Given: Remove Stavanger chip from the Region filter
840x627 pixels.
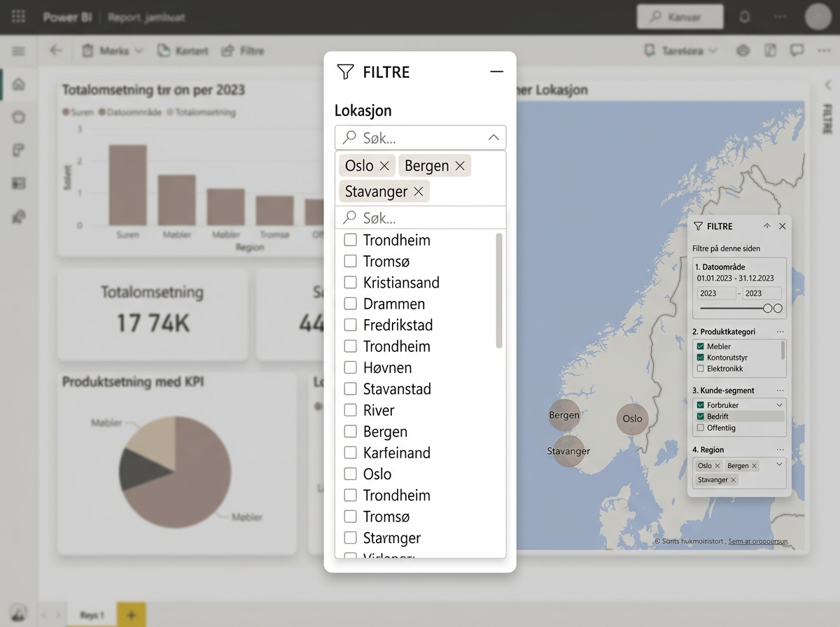Looking at the screenshot, I should click(x=734, y=480).
